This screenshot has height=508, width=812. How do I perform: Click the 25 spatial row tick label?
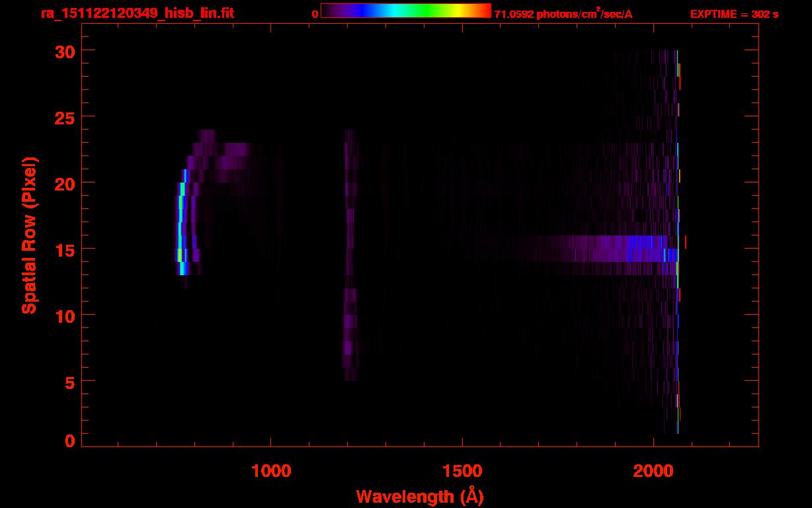65,117
